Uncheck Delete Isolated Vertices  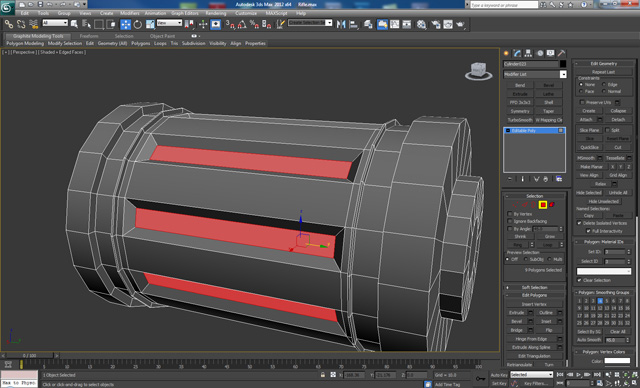[579, 223]
